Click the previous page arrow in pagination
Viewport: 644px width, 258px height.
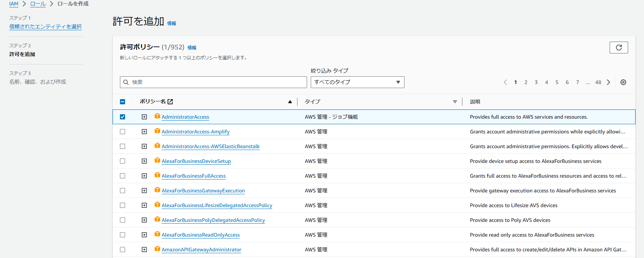pyautogui.click(x=505, y=82)
